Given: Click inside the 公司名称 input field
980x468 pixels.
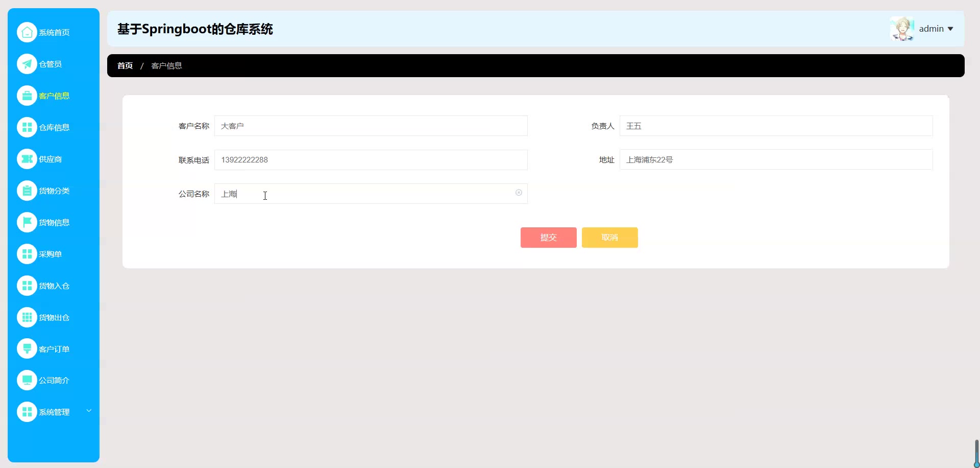Looking at the screenshot, I should tap(371, 194).
